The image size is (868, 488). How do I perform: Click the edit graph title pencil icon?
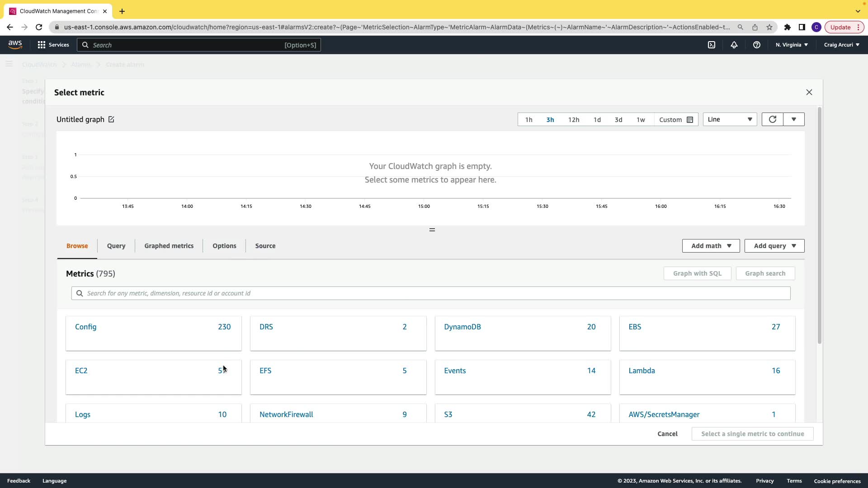(111, 119)
